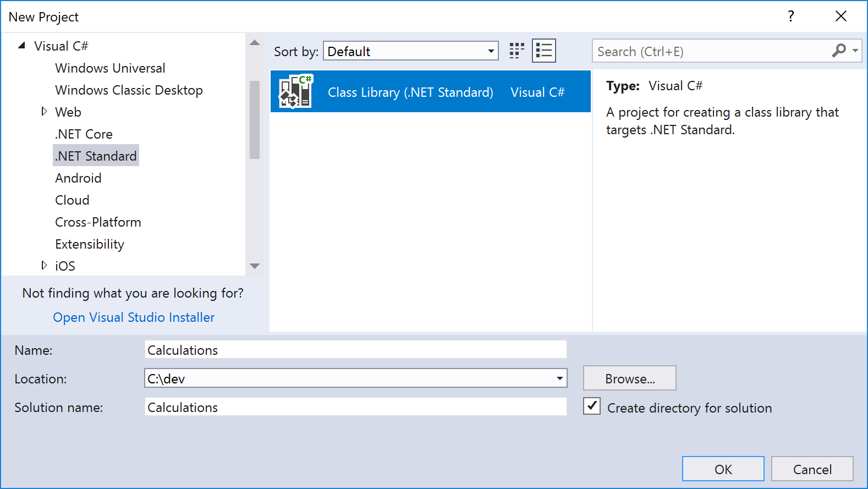Image resolution: width=868 pixels, height=489 pixels.
Task: Click the Solution name input field
Action: pos(356,407)
